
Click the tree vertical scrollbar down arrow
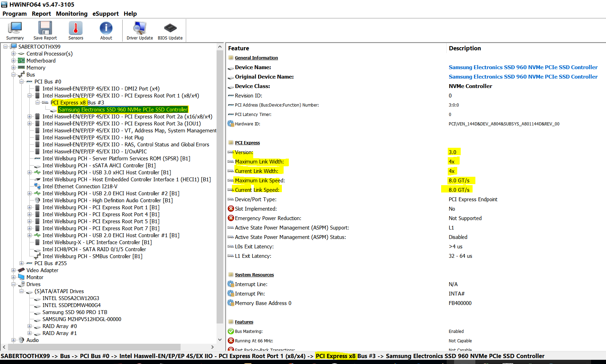[x=220, y=340]
